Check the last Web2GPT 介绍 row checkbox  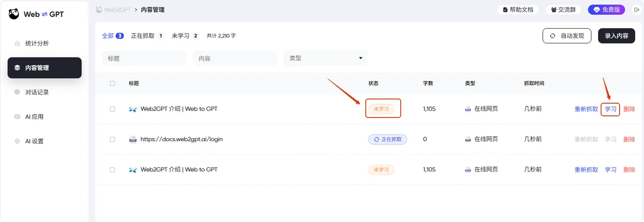coord(113,169)
